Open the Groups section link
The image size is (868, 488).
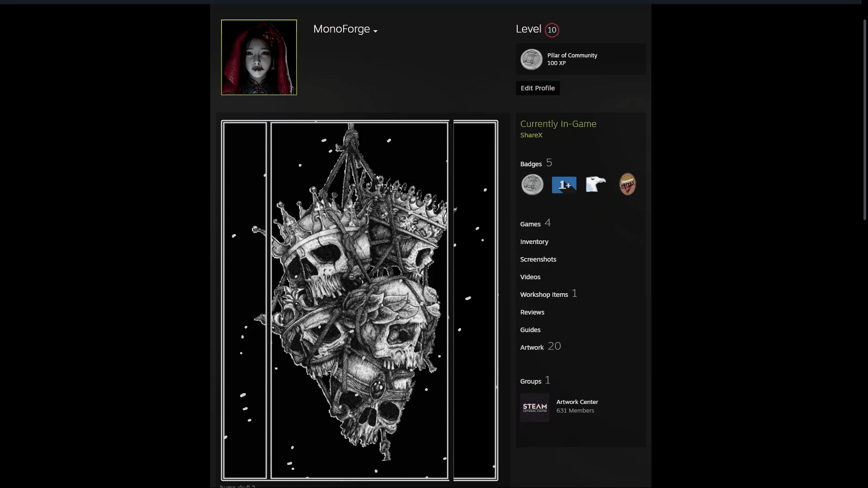click(530, 381)
